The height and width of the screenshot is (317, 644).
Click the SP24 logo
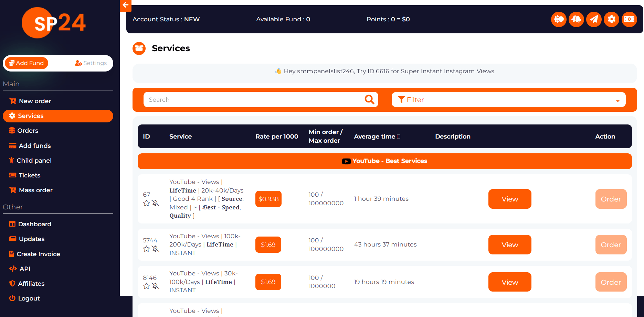coord(53,23)
